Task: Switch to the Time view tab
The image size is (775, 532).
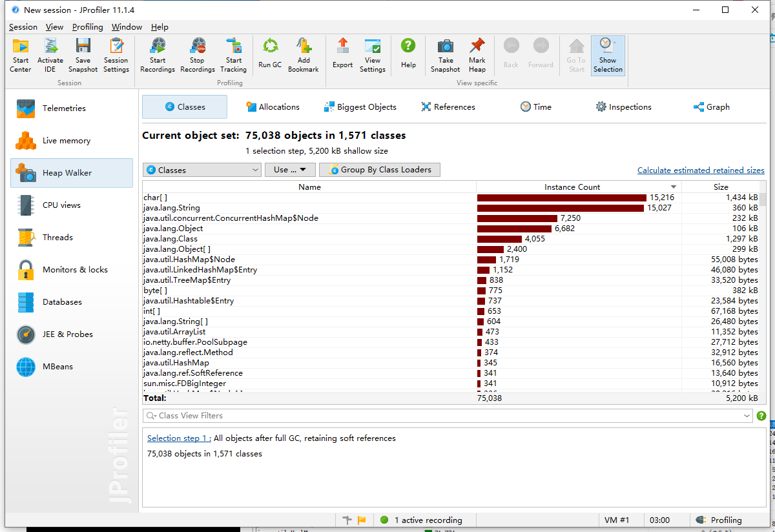Action: 535,107
